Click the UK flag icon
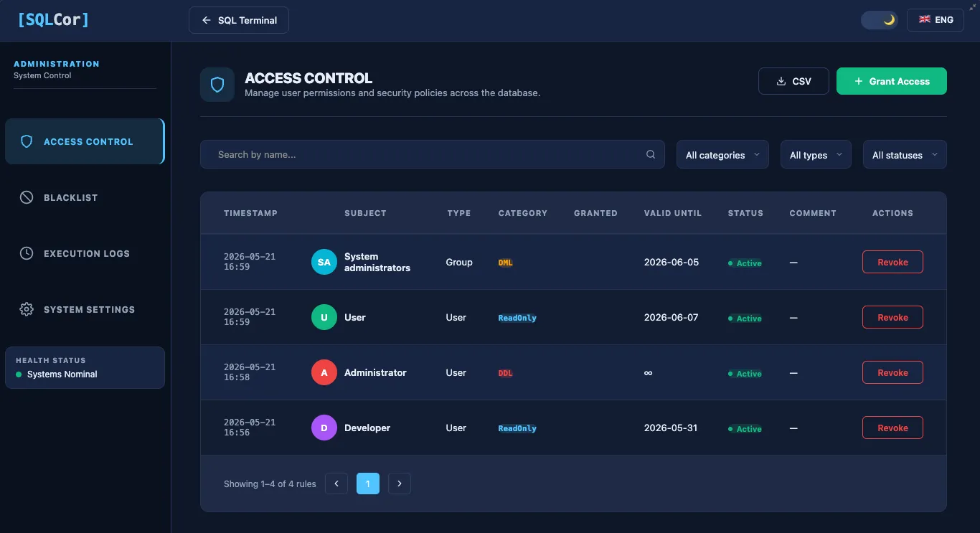This screenshot has width=980, height=533. tap(925, 19)
